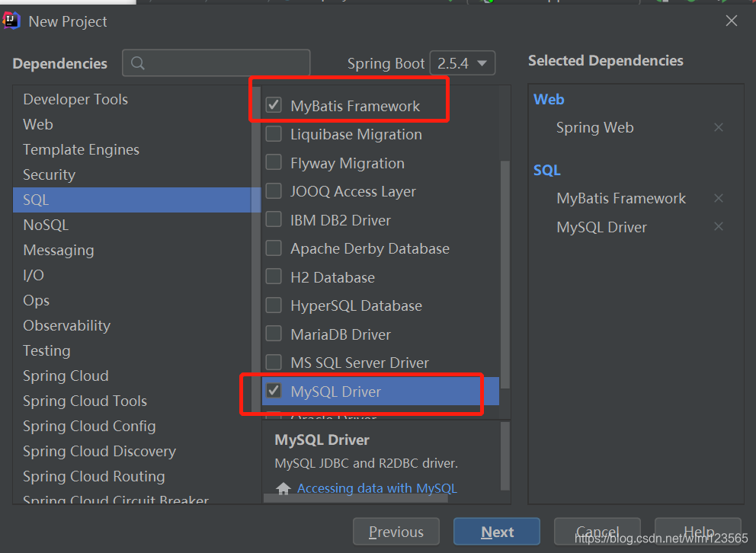Select the Ops category
756x553 pixels.
click(137, 300)
